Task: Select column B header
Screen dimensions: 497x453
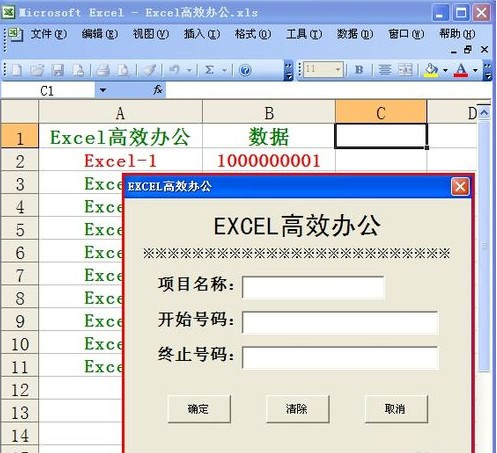Action: click(x=269, y=112)
